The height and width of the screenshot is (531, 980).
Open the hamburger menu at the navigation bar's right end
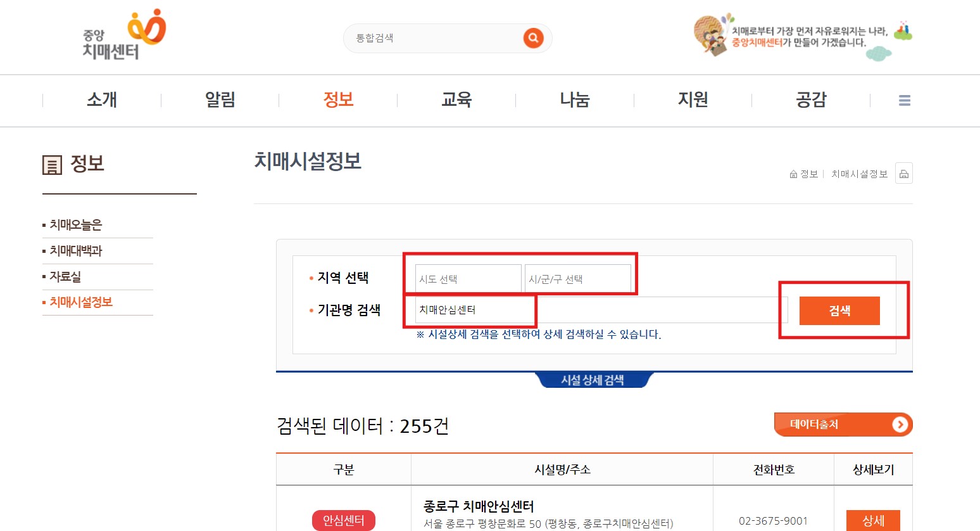(x=905, y=100)
